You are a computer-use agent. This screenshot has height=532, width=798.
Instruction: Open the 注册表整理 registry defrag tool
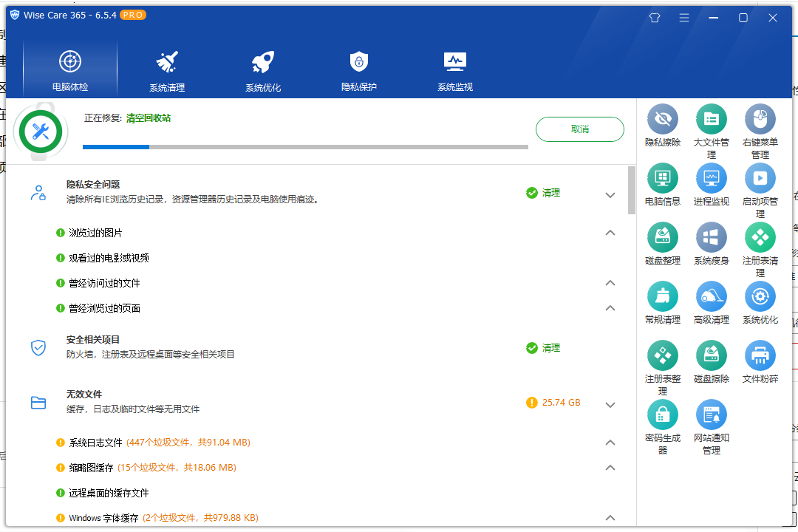click(x=662, y=367)
